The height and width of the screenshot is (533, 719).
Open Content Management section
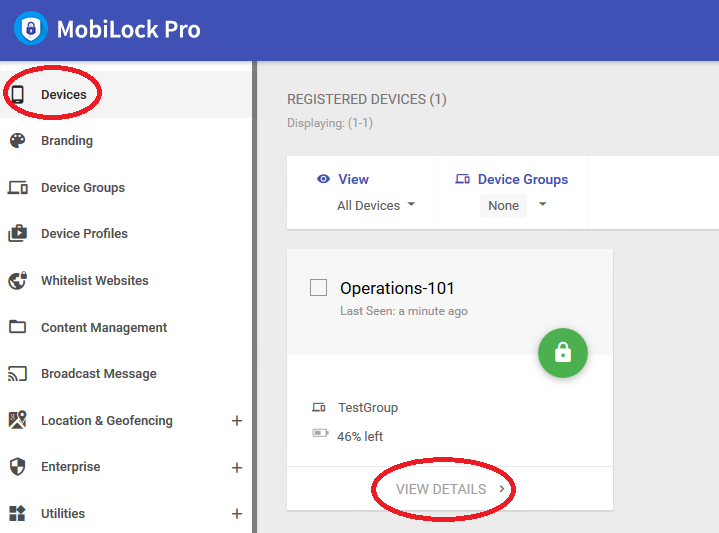click(126, 327)
